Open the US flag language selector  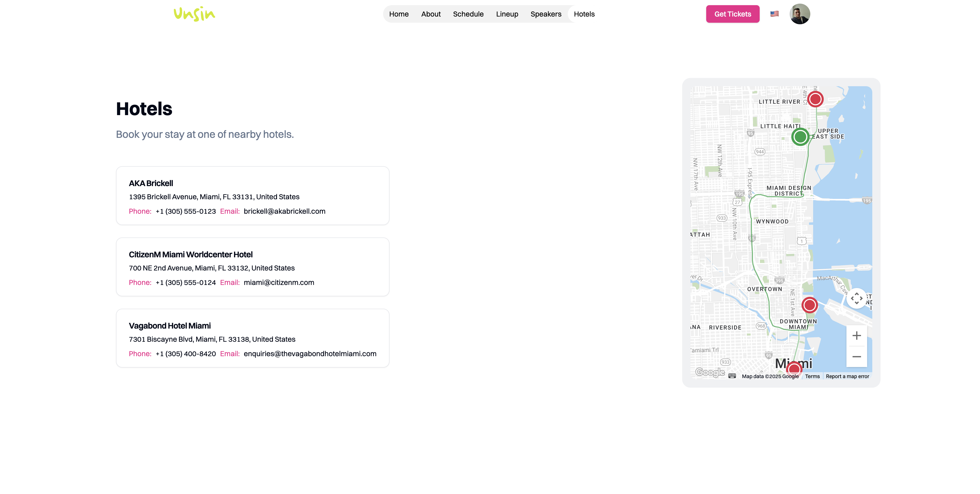pyautogui.click(x=774, y=14)
